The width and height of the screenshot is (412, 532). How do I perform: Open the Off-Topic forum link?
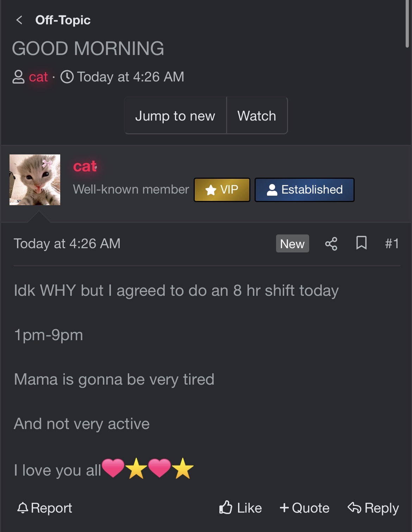click(x=63, y=20)
